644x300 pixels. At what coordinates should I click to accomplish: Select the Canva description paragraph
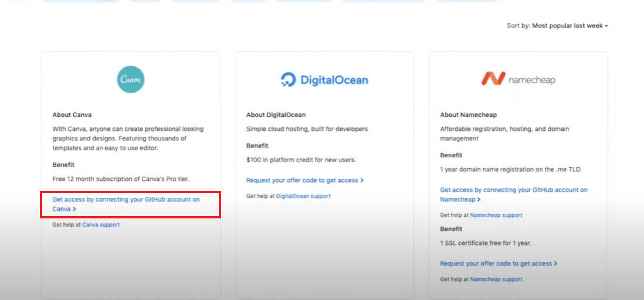pos(128,139)
